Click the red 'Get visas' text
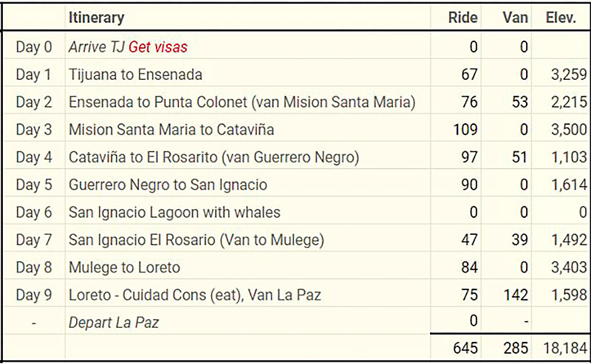The height and width of the screenshot is (364, 591). coord(158,47)
